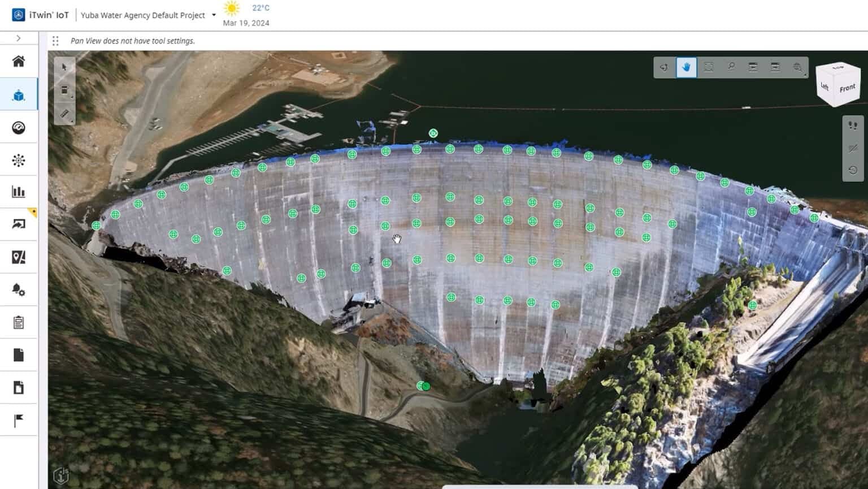Screen dimensions: 868x489
Task: Click the View Redo button
Action: (775, 67)
